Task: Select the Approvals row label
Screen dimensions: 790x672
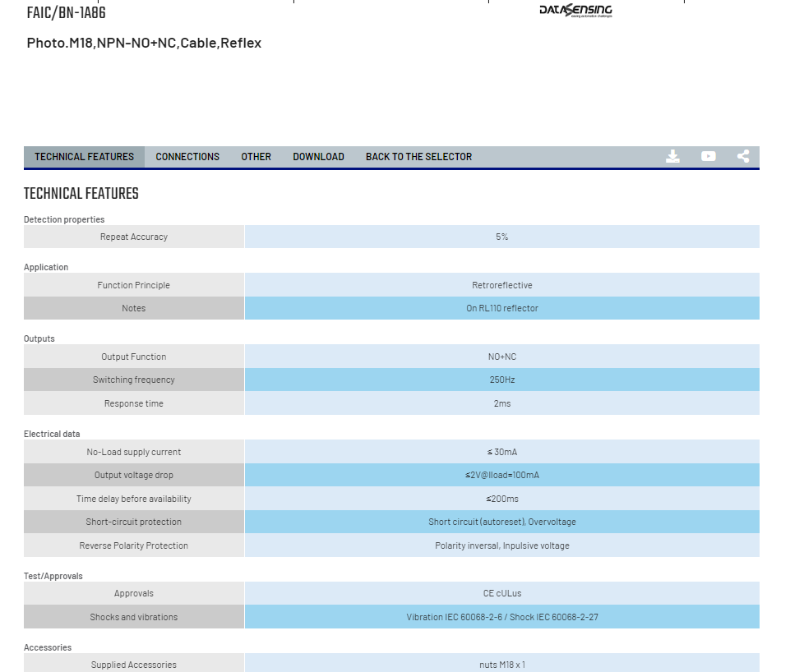Action: 133,593
